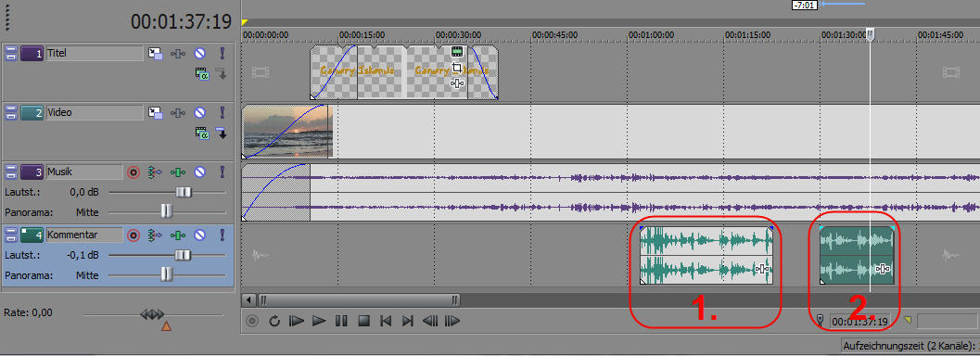Jump to project start button
980x356 pixels.
(x=386, y=321)
